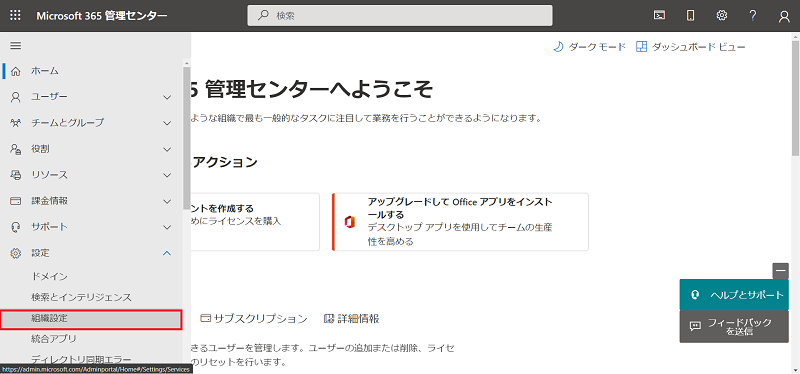Click the mobile app phone icon
800x374 pixels.
690,15
